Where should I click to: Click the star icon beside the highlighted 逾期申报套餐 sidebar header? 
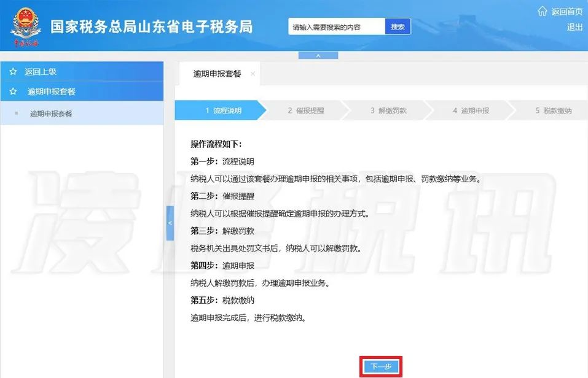13,91
